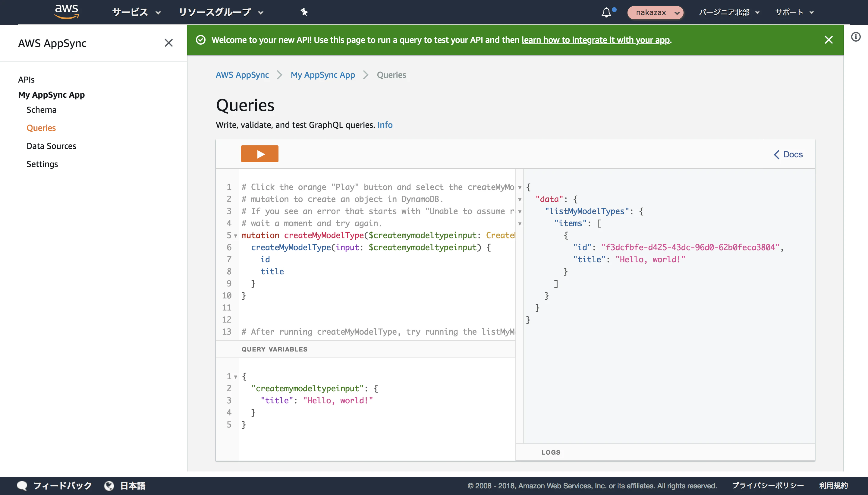Collapse the "items" array in results
Viewport: 868px width, 495px height.
tap(520, 224)
